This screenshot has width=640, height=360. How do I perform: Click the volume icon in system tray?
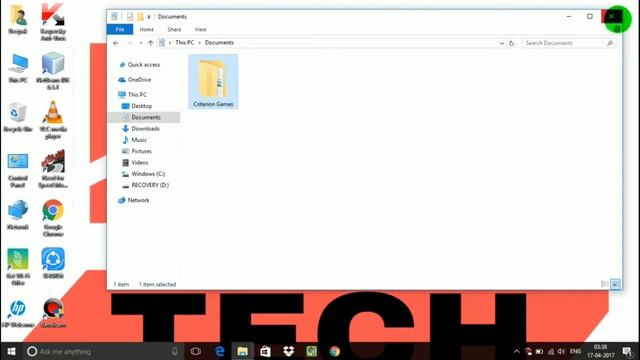click(561, 351)
